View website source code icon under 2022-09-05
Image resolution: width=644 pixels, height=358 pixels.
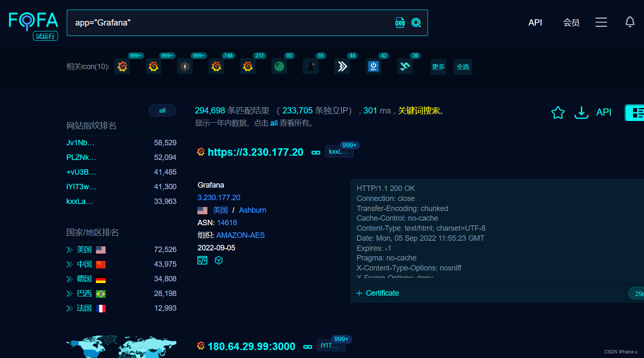pos(202,260)
